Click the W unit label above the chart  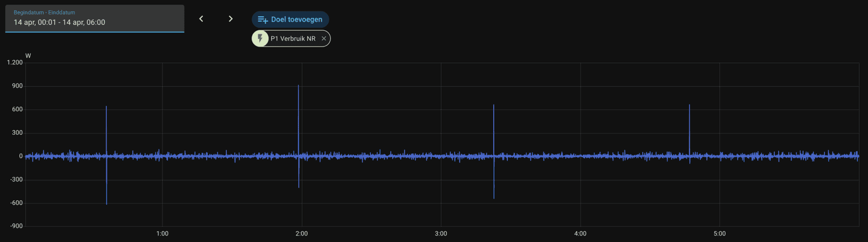pos(28,56)
